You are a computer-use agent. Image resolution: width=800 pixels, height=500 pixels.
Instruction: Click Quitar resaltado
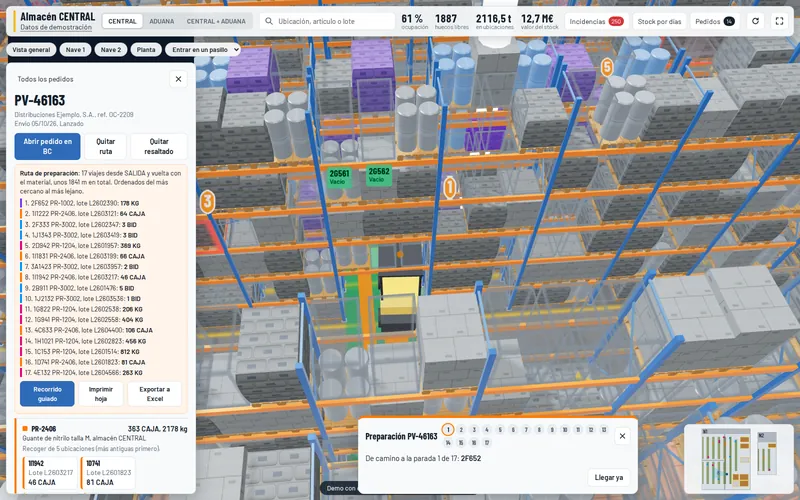[159, 146]
